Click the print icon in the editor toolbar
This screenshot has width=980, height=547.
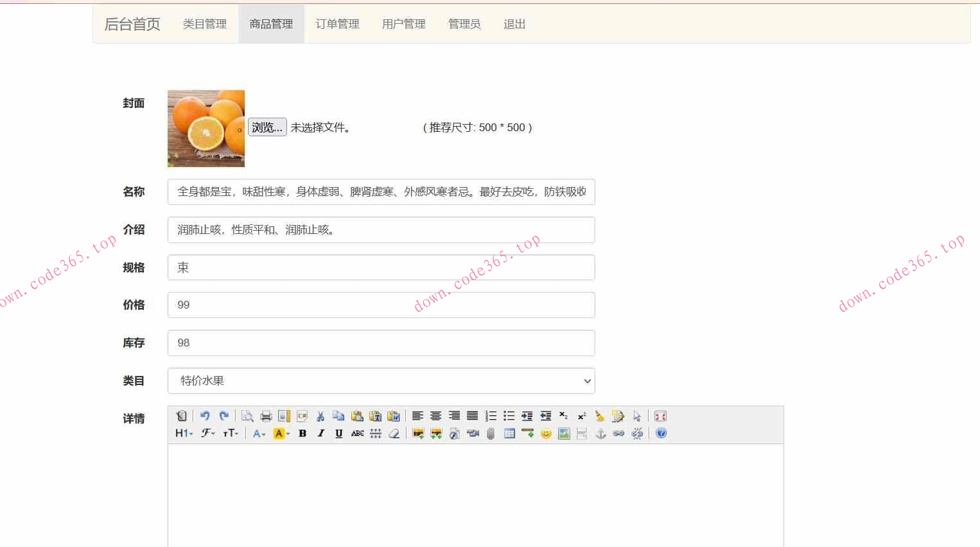[x=265, y=416]
